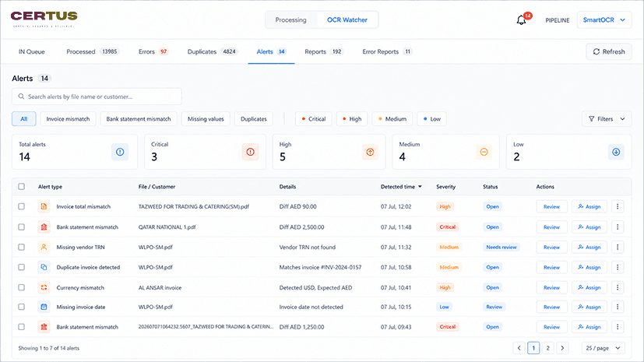644x362 pixels.
Task: Click the High card up-arrow icon
Action: 370,152
